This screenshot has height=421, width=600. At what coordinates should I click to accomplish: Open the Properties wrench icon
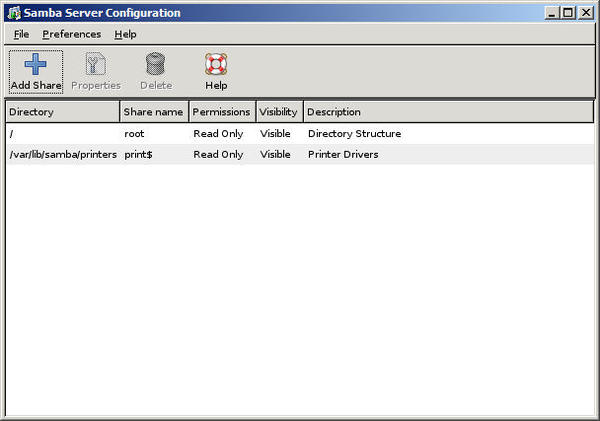point(95,64)
